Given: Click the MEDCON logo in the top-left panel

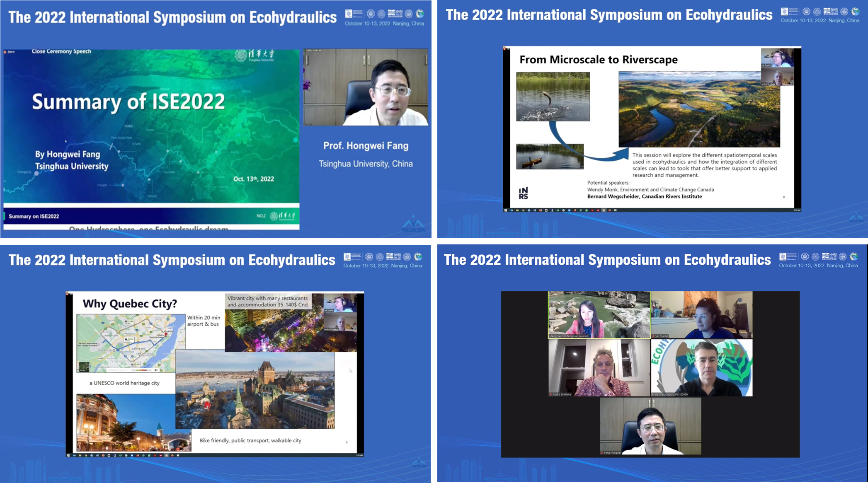Looking at the screenshot, I should [413, 224].
